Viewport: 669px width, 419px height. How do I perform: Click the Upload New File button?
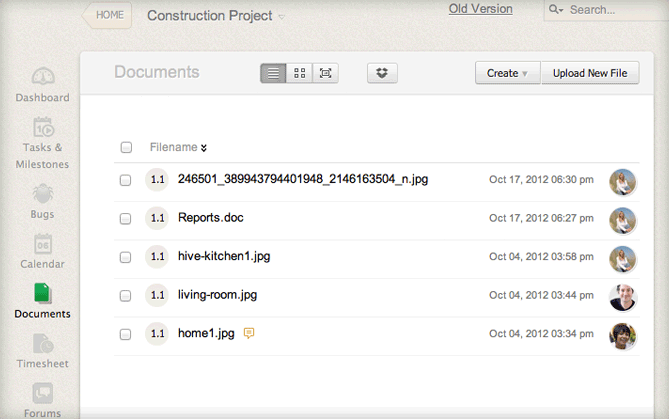point(590,73)
